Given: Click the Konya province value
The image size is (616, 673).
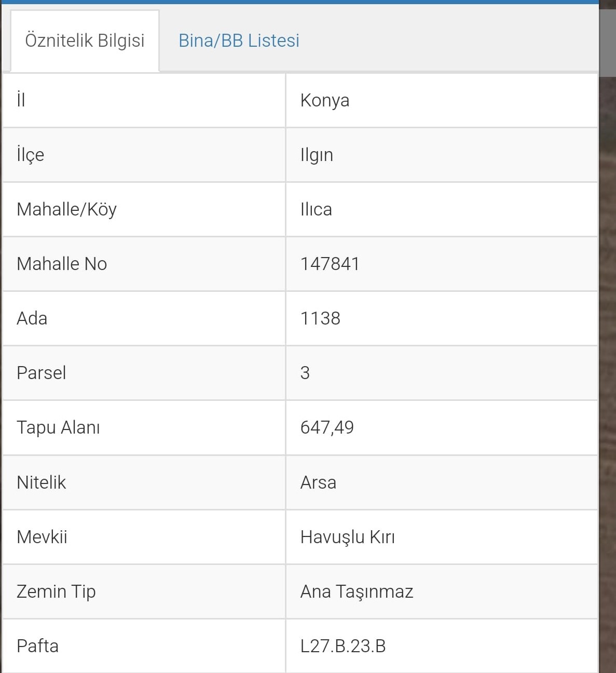Looking at the screenshot, I should pos(324,100).
